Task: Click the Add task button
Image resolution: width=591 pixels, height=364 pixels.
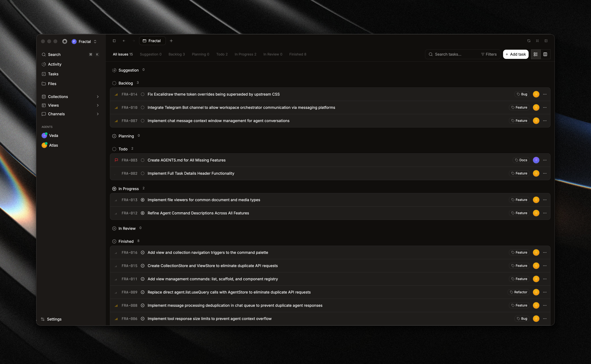Action: tap(516, 54)
